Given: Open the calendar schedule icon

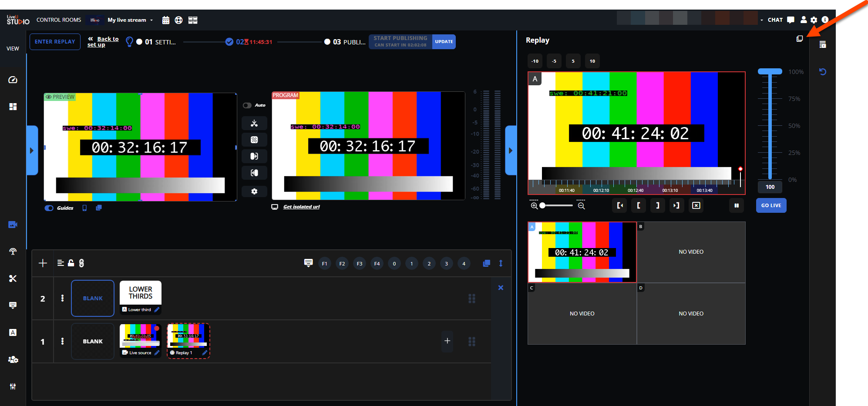Looking at the screenshot, I should coord(165,20).
